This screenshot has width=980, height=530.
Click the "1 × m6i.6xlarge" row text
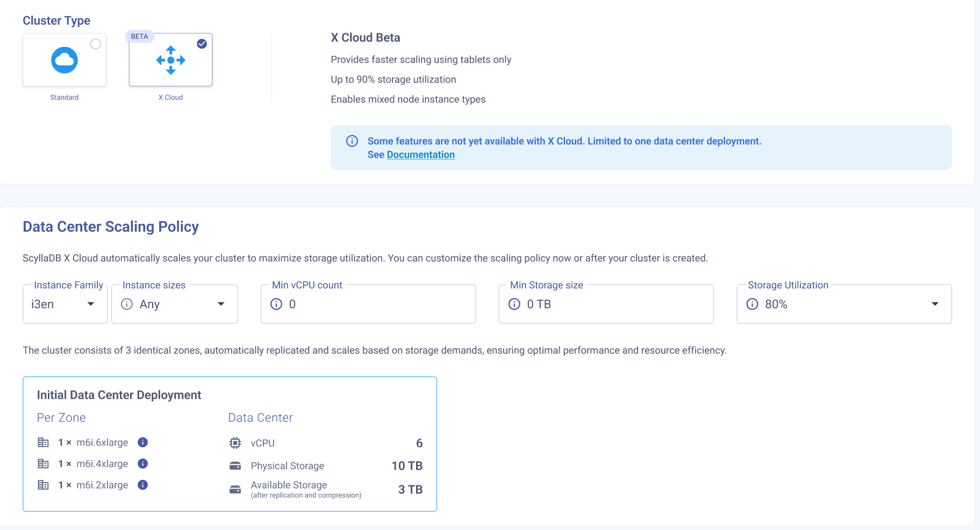pos(94,442)
